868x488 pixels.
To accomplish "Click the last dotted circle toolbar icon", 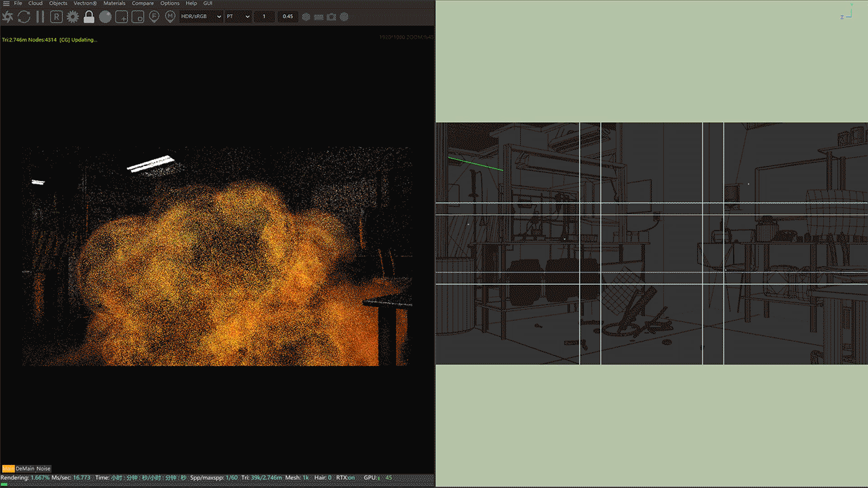I will click(x=344, y=16).
